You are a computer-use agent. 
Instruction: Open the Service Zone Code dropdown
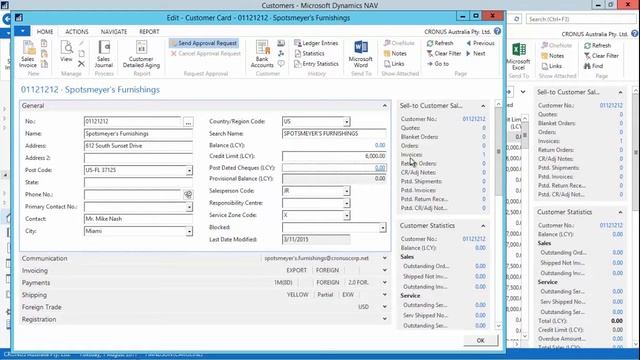(347, 216)
